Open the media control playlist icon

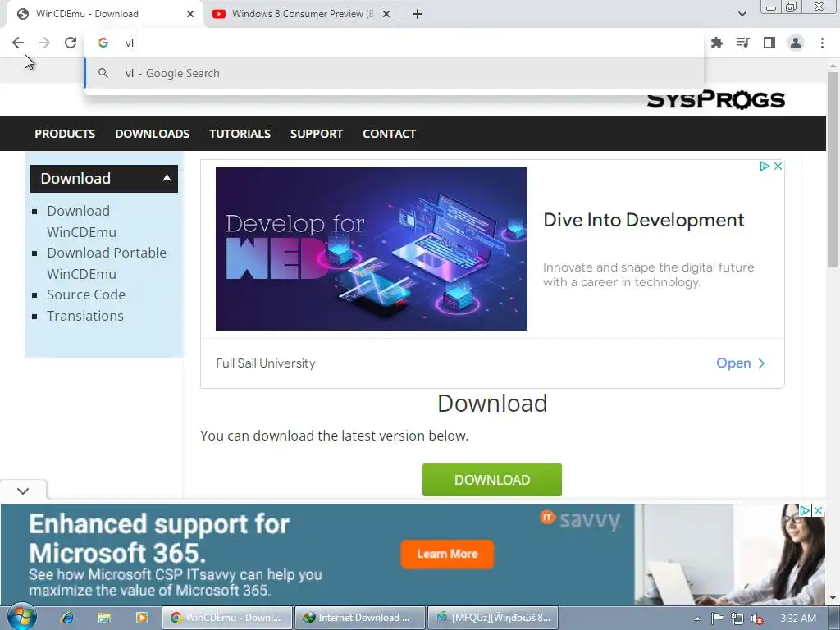point(743,43)
